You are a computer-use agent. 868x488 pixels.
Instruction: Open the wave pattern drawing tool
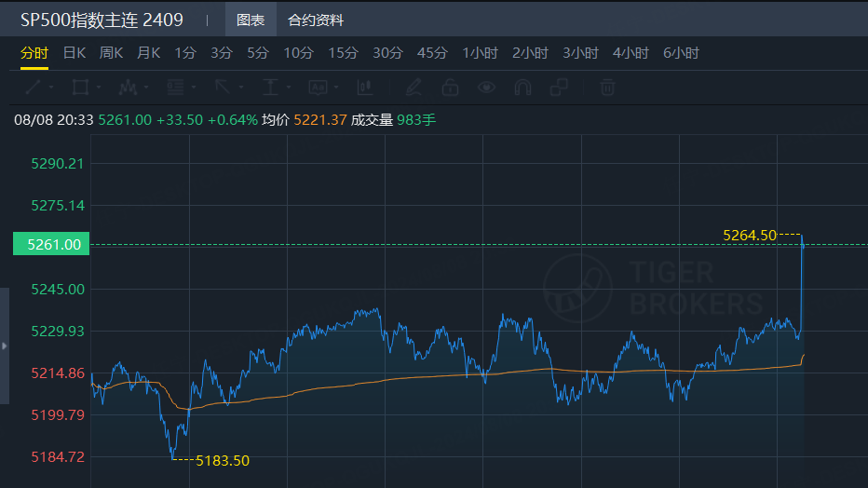129,88
